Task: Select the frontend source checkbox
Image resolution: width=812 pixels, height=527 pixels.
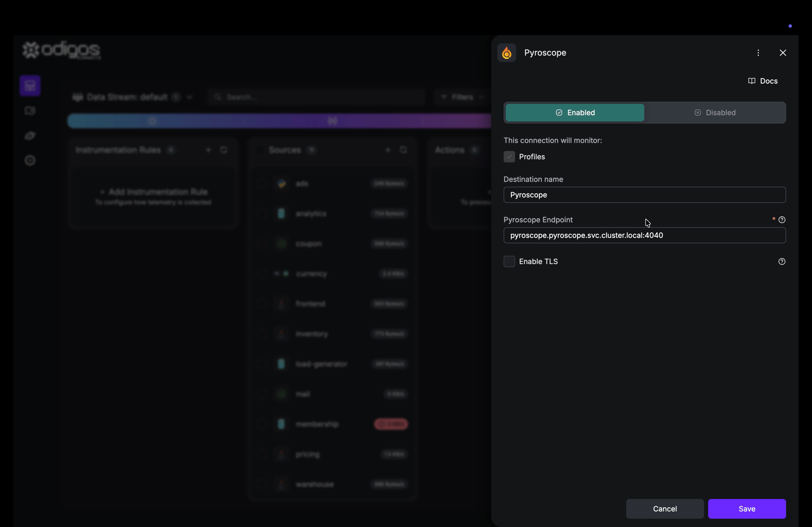Action: coord(262,304)
